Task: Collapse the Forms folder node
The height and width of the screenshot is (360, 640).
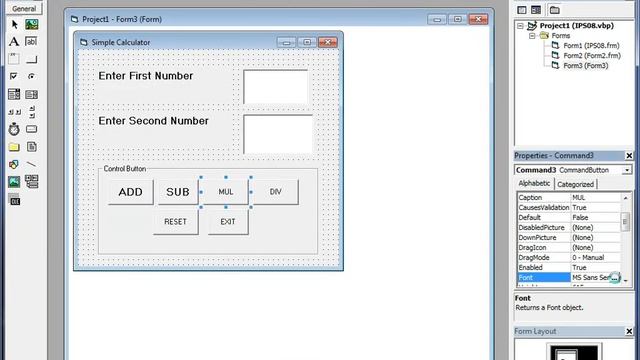Action: (x=532, y=36)
